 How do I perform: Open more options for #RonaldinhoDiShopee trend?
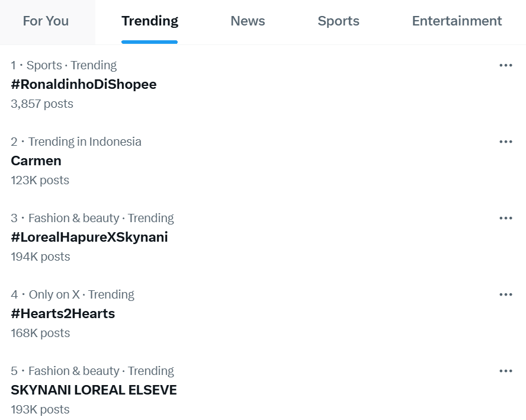coord(505,65)
